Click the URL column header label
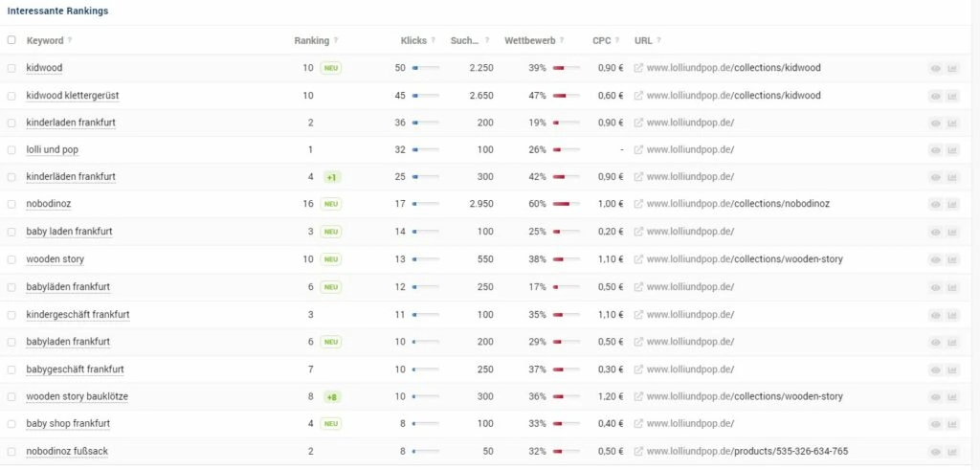Screen dimensions: 980x470 coord(643,40)
